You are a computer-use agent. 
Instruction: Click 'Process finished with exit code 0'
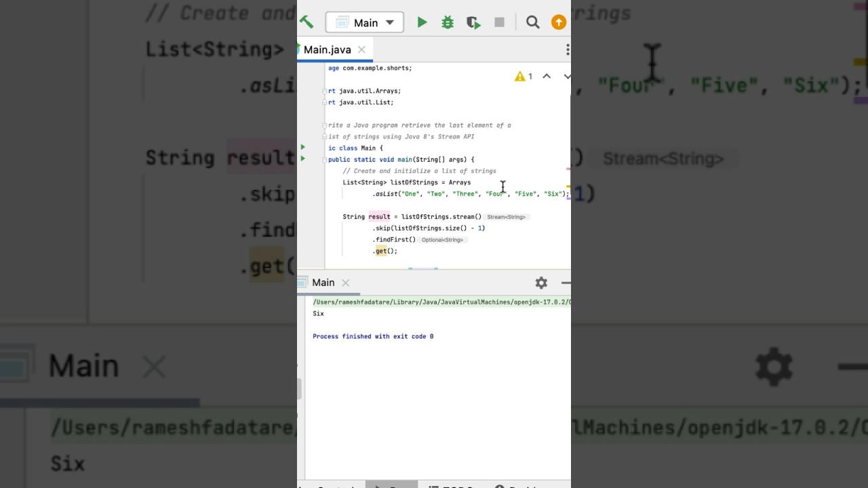[x=373, y=337]
